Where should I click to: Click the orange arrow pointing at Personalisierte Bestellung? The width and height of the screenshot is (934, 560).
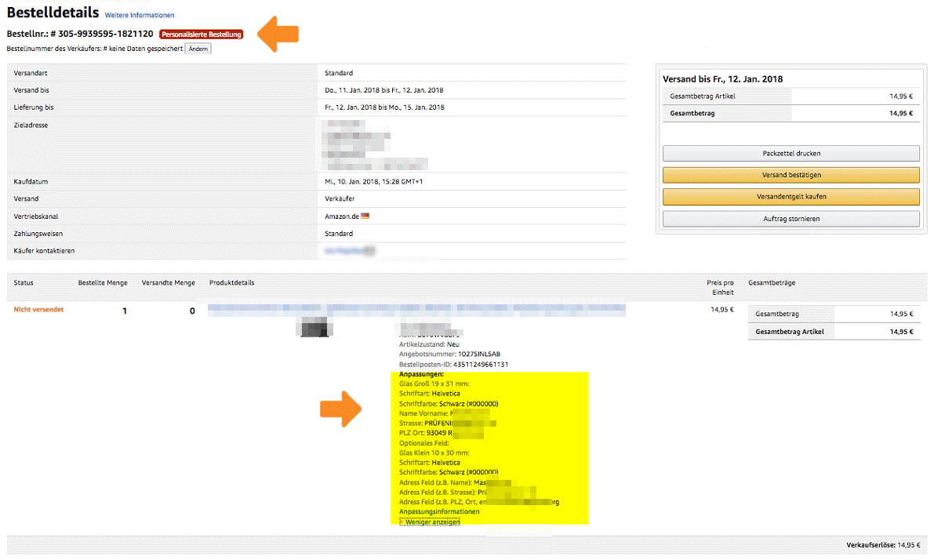click(x=278, y=35)
